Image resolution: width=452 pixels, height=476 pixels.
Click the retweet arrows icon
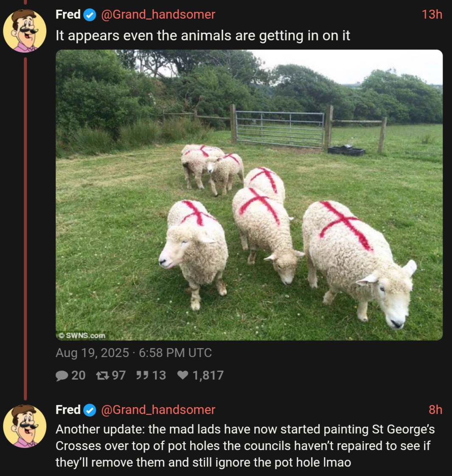pyautogui.click(x=103, y=376)
